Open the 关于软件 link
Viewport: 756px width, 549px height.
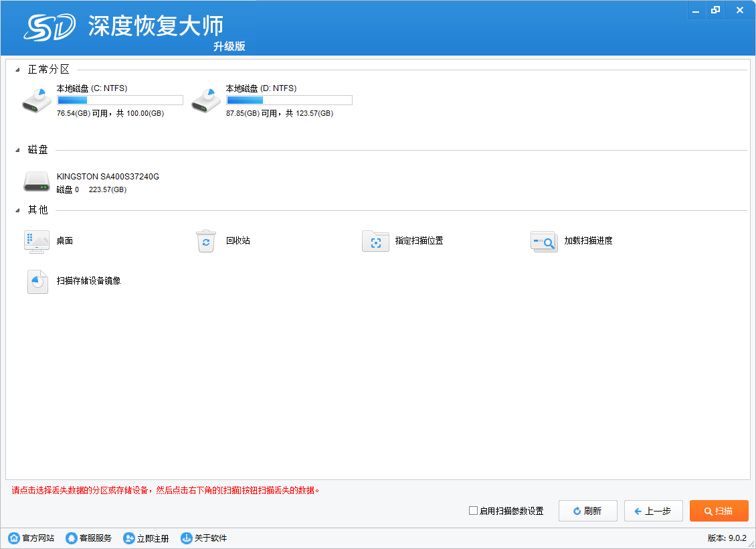210,538
